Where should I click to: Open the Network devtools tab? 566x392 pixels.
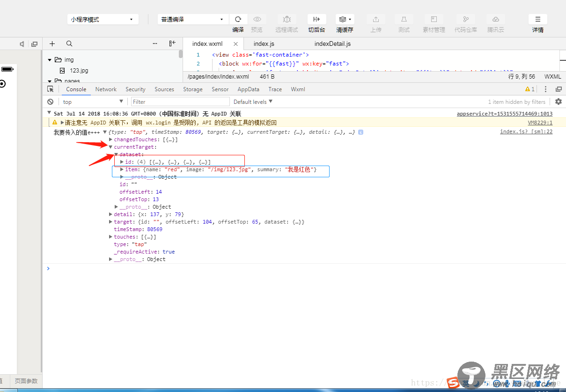pos(106,89)
